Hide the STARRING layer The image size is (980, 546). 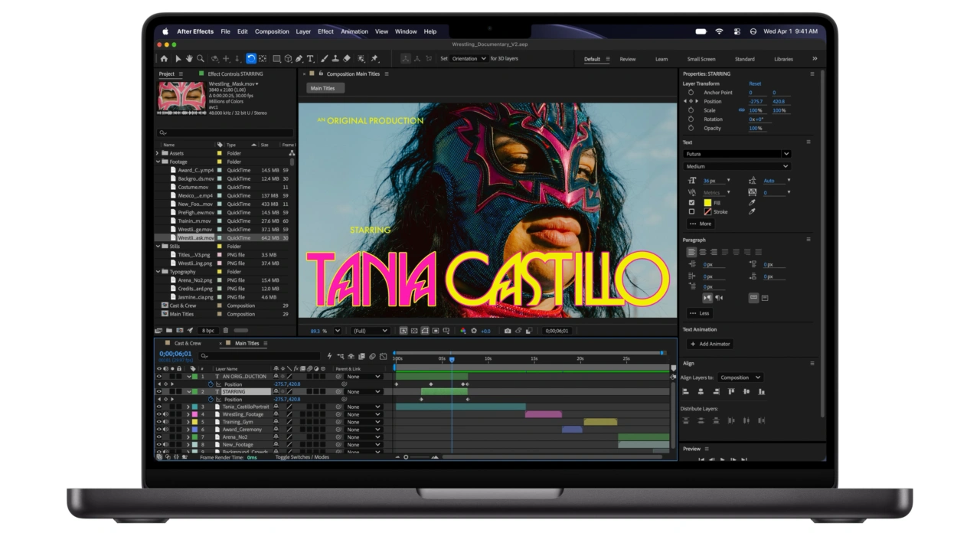159,391
